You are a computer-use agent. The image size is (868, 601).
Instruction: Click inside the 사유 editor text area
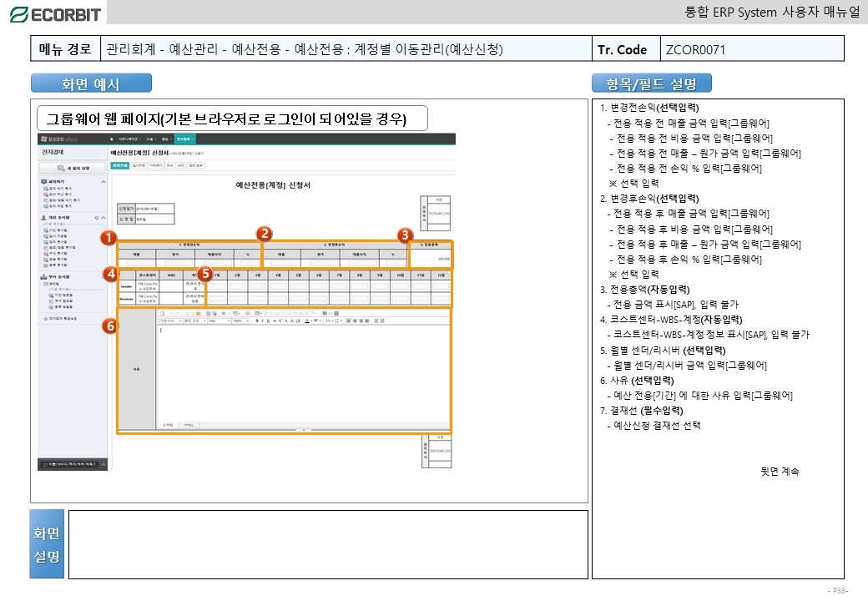pos(303,372)
